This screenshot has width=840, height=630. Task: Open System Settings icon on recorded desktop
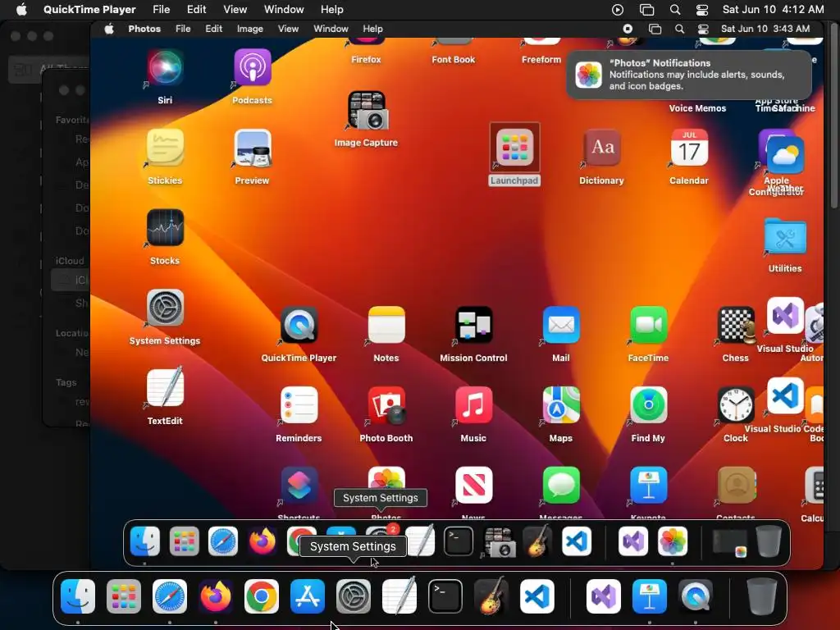165,308
